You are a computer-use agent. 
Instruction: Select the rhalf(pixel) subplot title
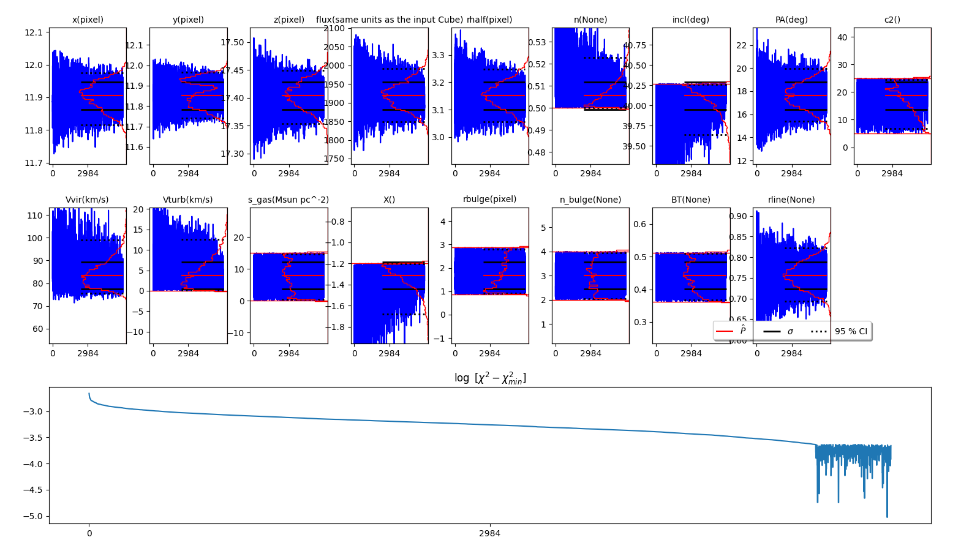(489, 20)
